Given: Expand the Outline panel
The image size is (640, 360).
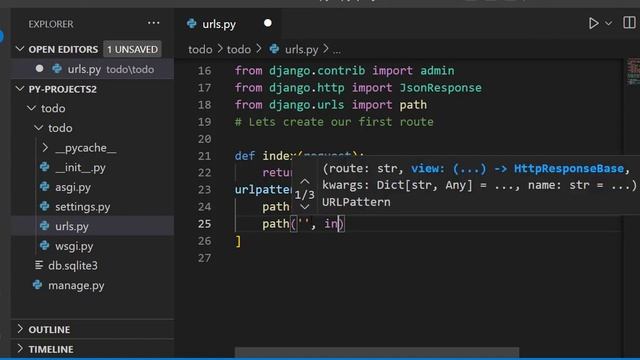Looking at the screenshot, I should tap(92, 329).
